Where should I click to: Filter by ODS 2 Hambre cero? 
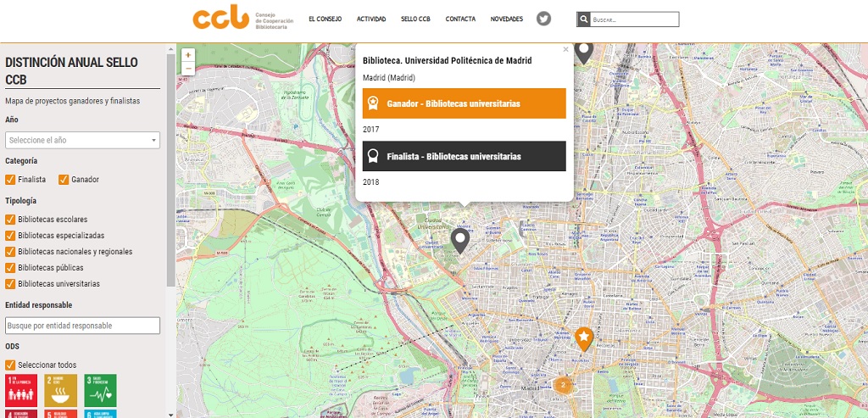click(61, 391)
